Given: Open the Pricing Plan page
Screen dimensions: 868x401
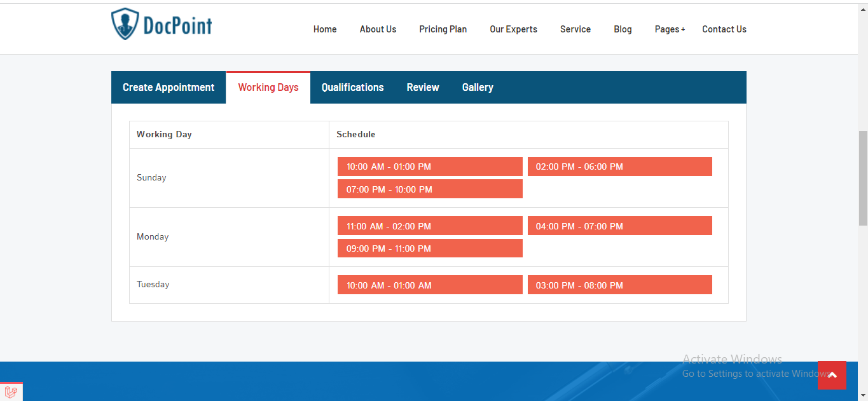Looking at the screenshot, I should point(443,29).
